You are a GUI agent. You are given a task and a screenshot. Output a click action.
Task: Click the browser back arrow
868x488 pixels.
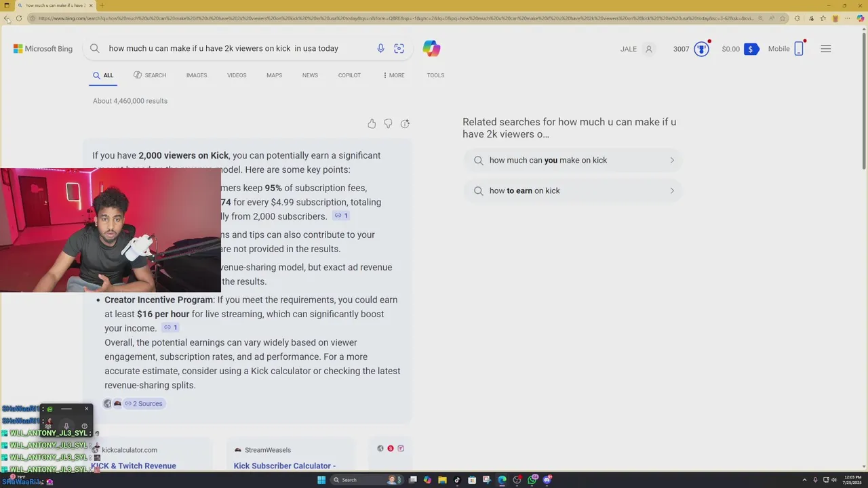(7, 18)
